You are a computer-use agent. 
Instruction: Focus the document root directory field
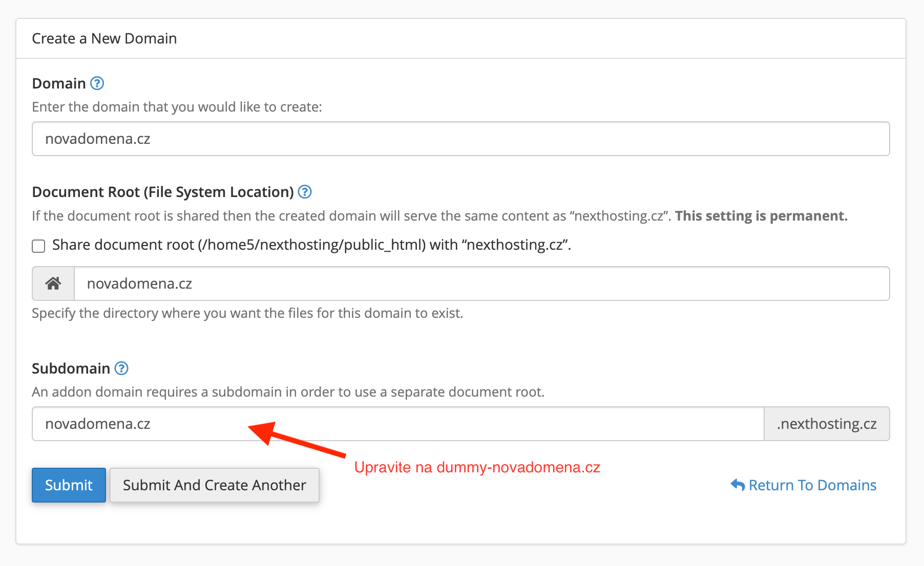[482, 284]
